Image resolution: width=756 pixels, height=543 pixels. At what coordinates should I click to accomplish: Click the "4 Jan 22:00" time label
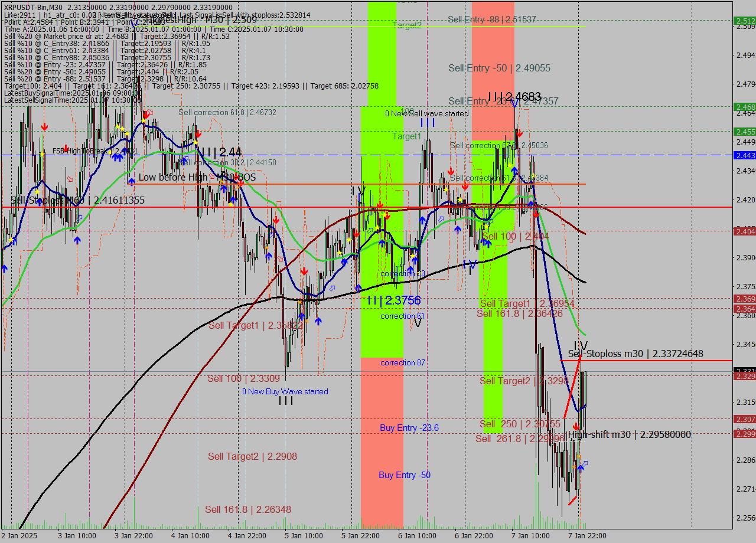[x=247, y=536]
